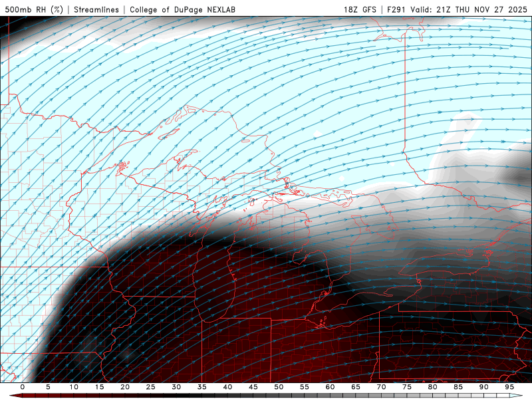Click the 75 value on the color scale
Image resolution: width=532 pixels, height=399 pixels.
click(x=407, y=387)
